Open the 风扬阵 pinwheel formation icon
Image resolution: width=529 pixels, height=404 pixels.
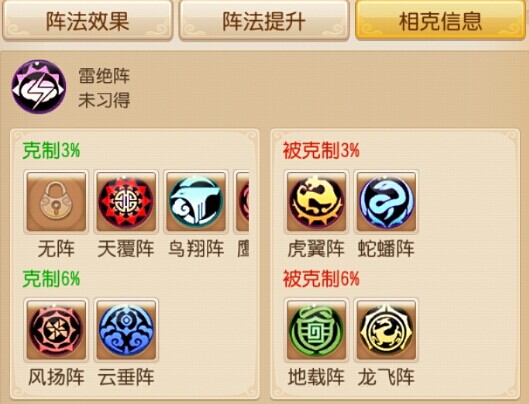[56, 330]
